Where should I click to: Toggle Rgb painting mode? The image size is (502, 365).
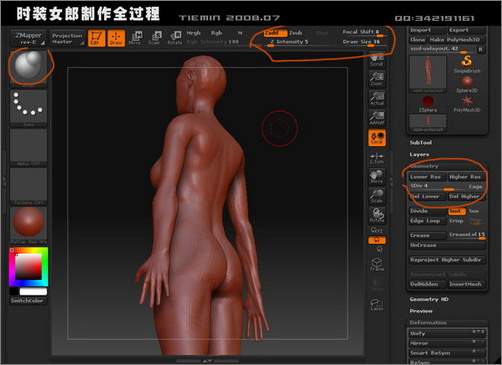(x=216, y=33)
